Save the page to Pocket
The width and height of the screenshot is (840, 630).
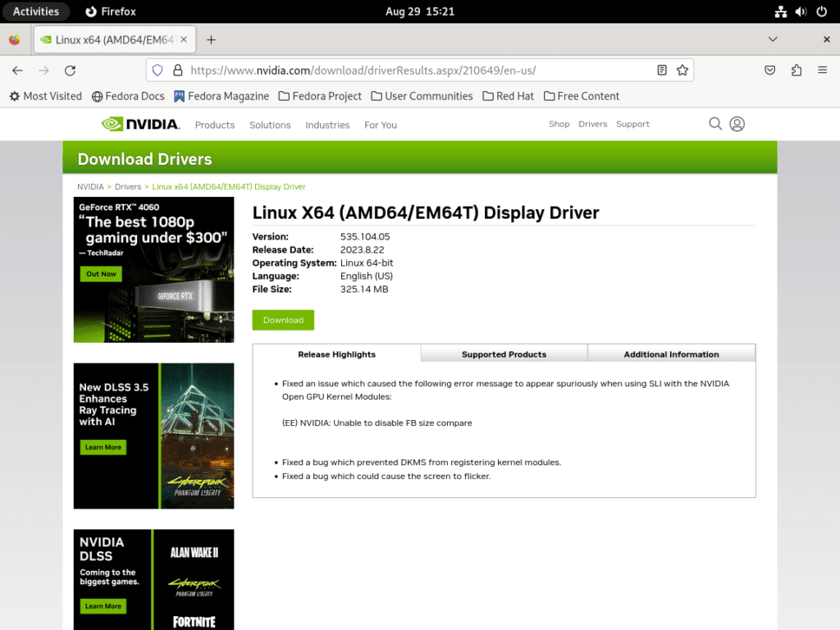tap(769, 71)
